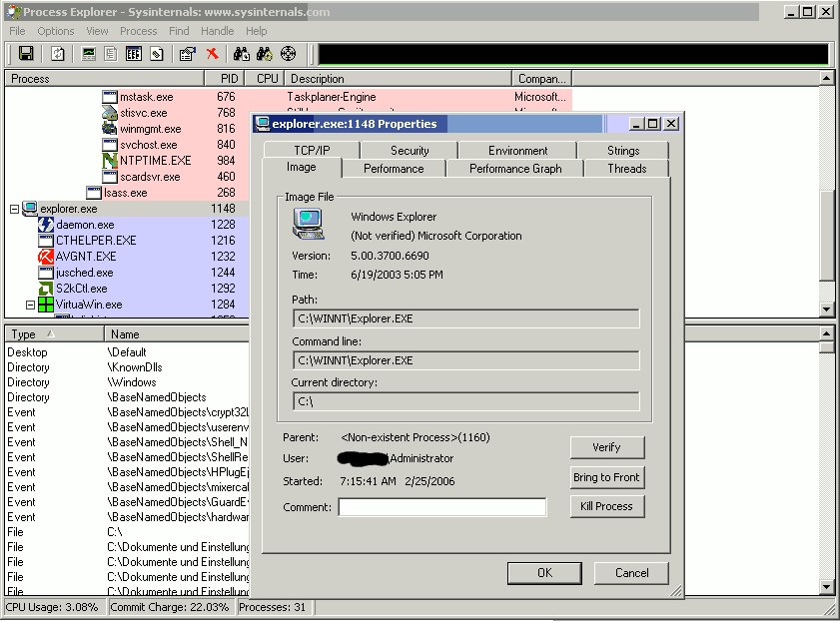Switch to the TCP/IP tab
Screen dimensions: 840x621
point(312,151)
